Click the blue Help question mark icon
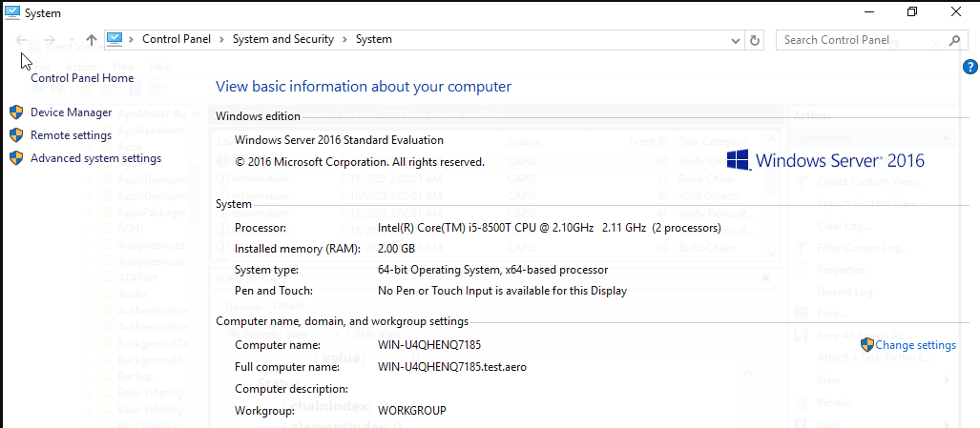Image resolution: width=980 pixels, height=428 pixels. click(970, 67)
